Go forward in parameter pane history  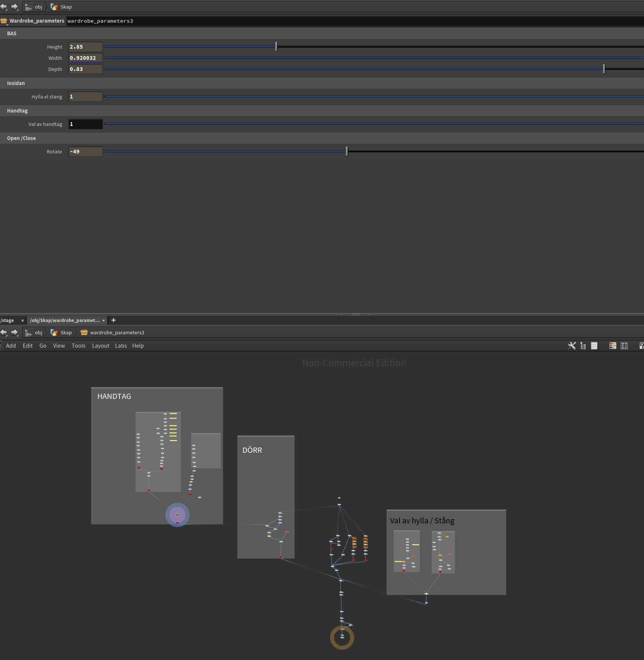point(15,7)
